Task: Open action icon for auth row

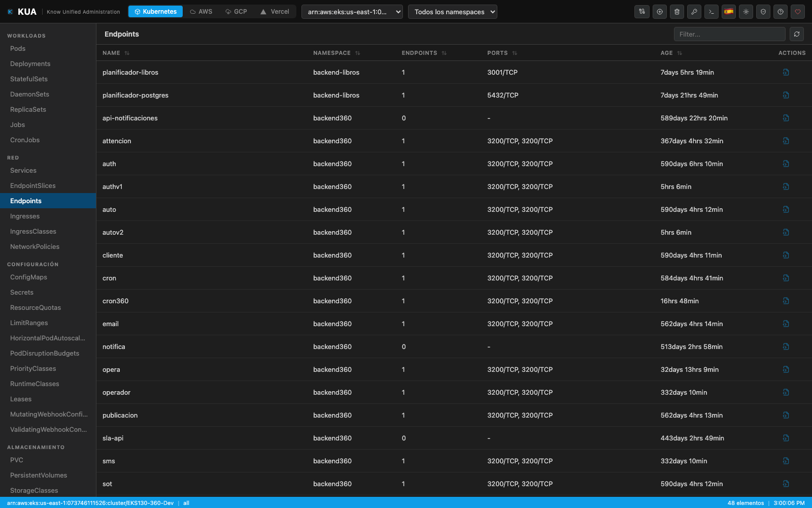Action: pos(786,164)
